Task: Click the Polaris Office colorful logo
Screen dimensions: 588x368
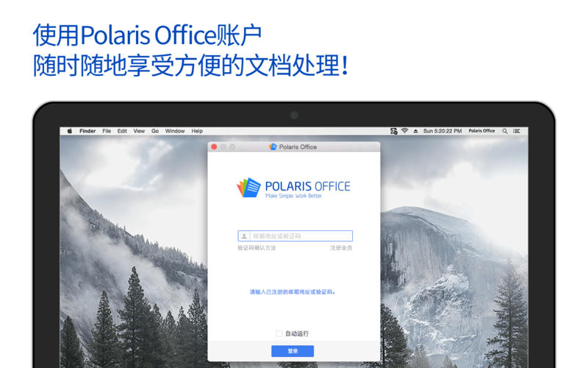Action: [x=248, y=188]
